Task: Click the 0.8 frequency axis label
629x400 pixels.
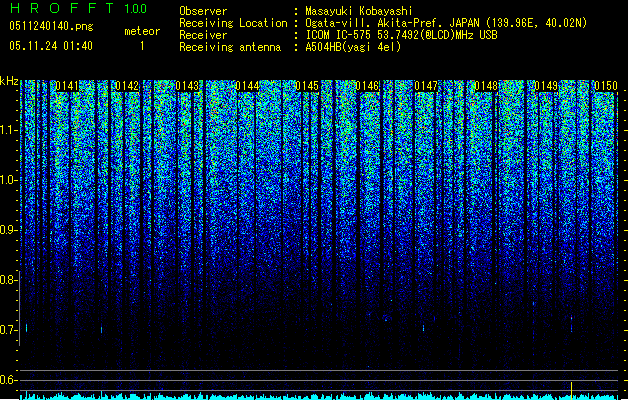Action: pos(8,280)
